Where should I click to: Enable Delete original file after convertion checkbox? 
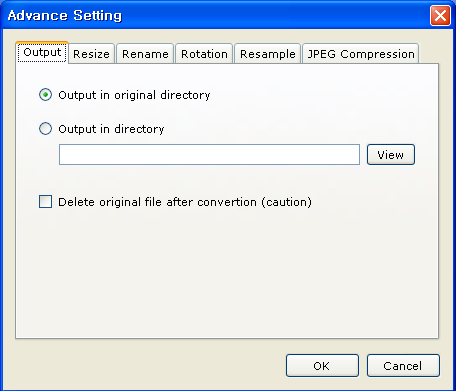click(x=45, y=202)
